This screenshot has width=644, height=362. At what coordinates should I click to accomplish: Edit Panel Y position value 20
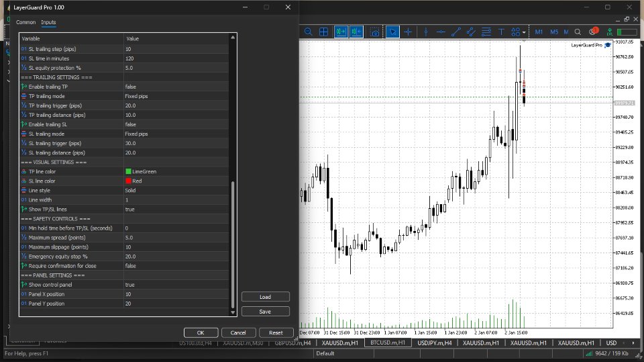(x=176, y=304)
